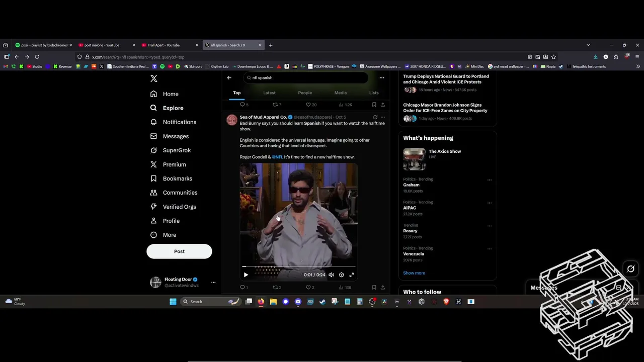This screenshot has width=644, height=362.
Task: Open search options three-dot menu
Action: pyautogui.click(x=382, y=78)
